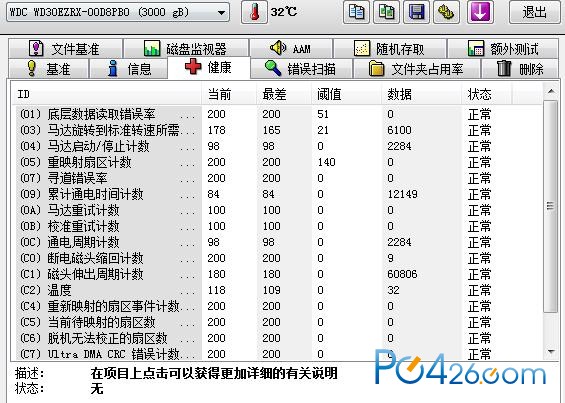Open the 磁盘监视器 tab

point(186,49)
